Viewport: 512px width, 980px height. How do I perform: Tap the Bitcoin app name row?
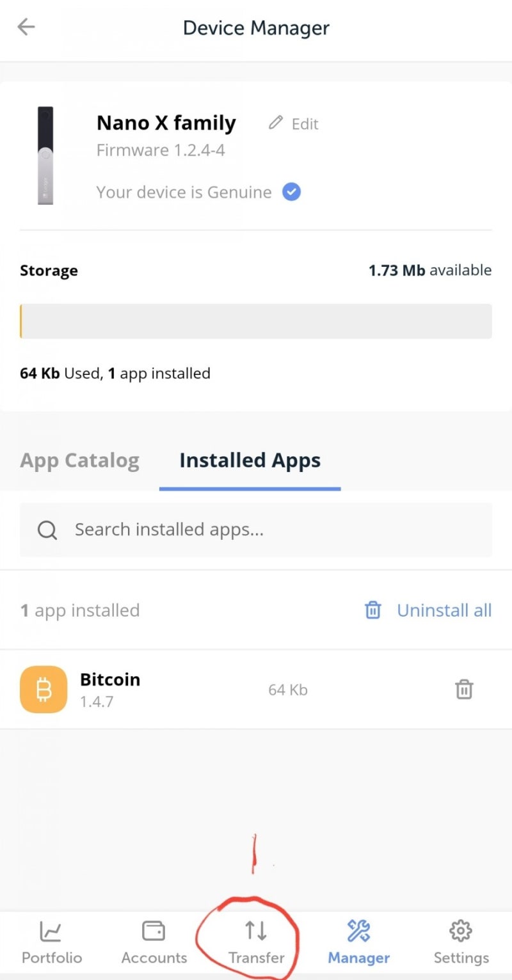192,690
